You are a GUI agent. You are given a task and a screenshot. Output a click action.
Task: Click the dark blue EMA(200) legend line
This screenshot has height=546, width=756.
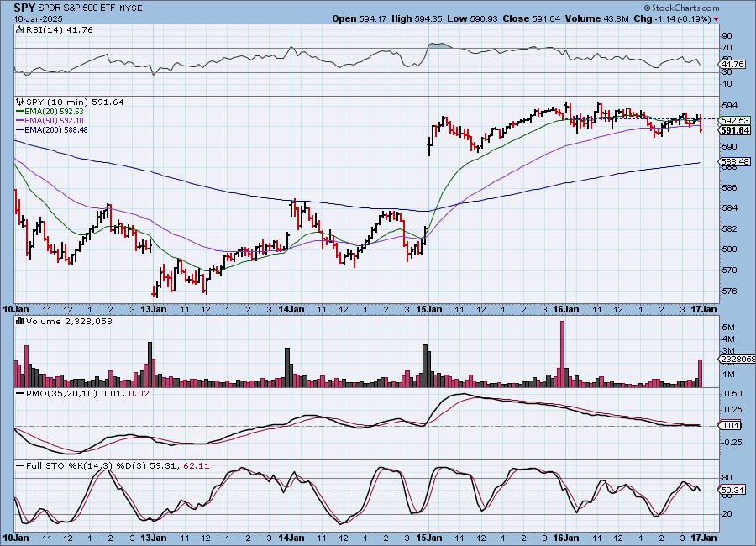[20, 129]
